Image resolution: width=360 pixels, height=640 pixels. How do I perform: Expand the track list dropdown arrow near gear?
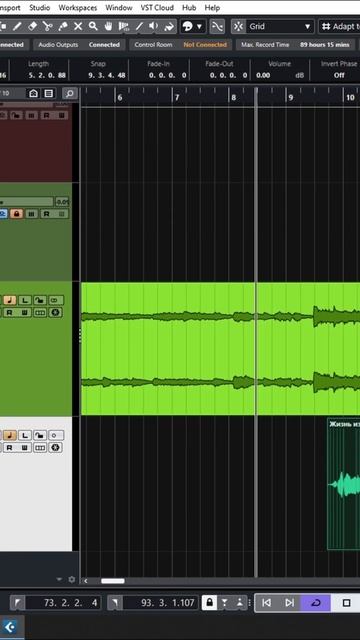[x=59, y=580]
